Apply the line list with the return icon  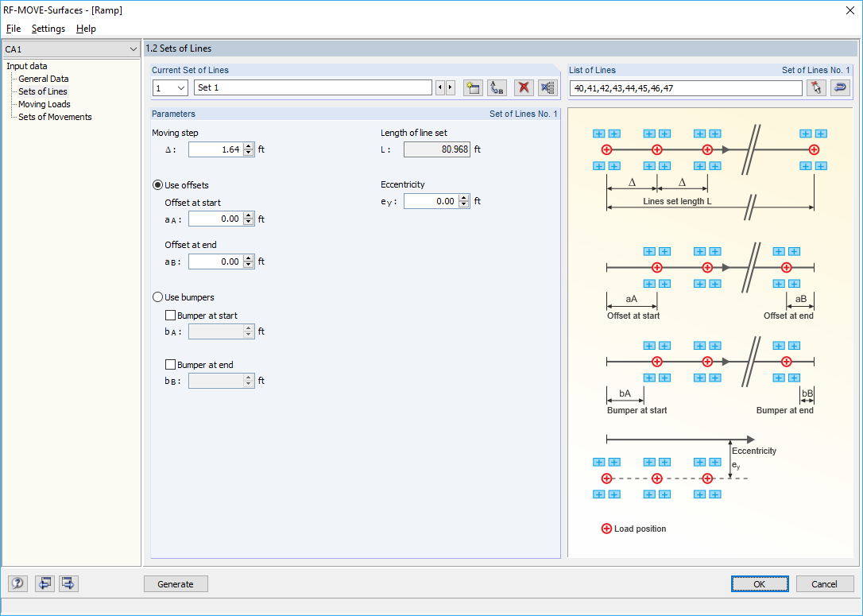840,87
